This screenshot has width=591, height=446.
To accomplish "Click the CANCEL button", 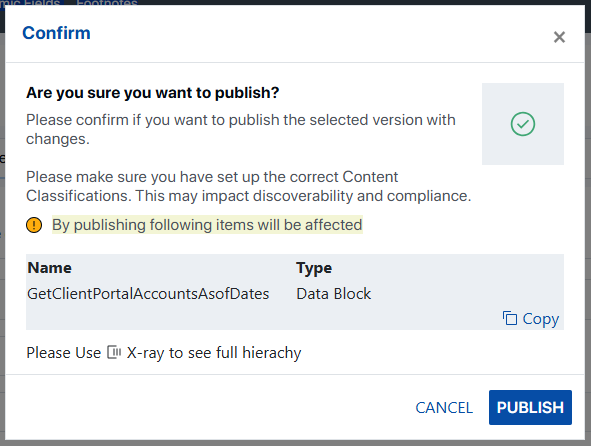I will click(x=444, y=408).
